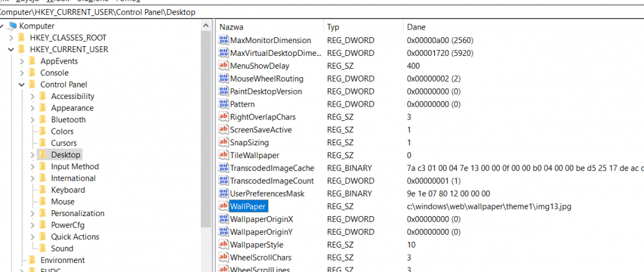Click the MaxMonitorDimension DWORD value icon
The height and width of the screenshot is (272, 644).
(x=224, y=41)
